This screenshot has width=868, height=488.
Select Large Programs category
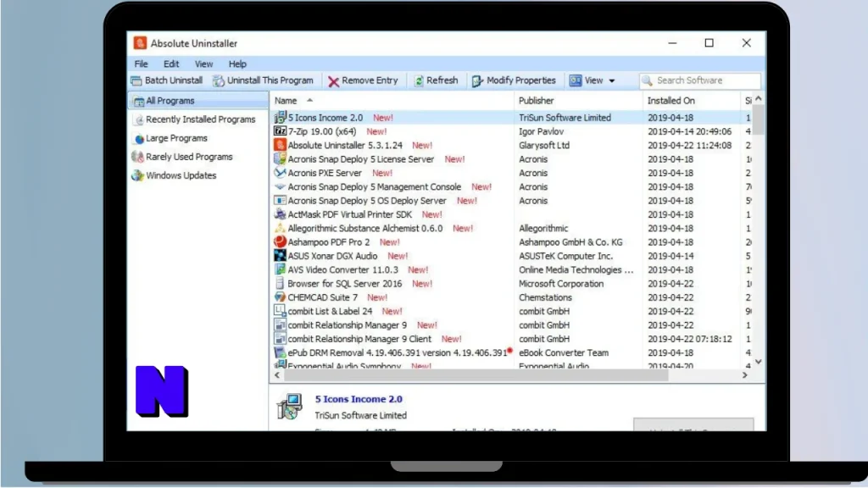(176, 138)
